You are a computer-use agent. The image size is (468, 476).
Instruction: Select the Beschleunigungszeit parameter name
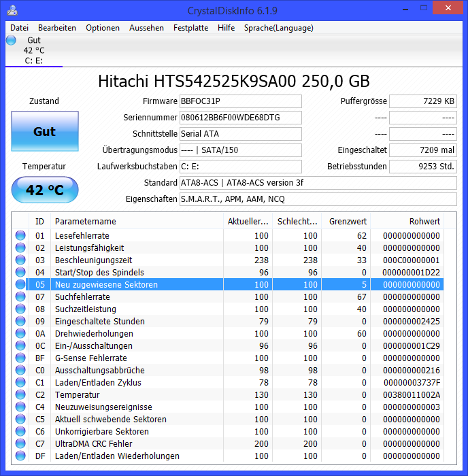[x=94, y=260]
